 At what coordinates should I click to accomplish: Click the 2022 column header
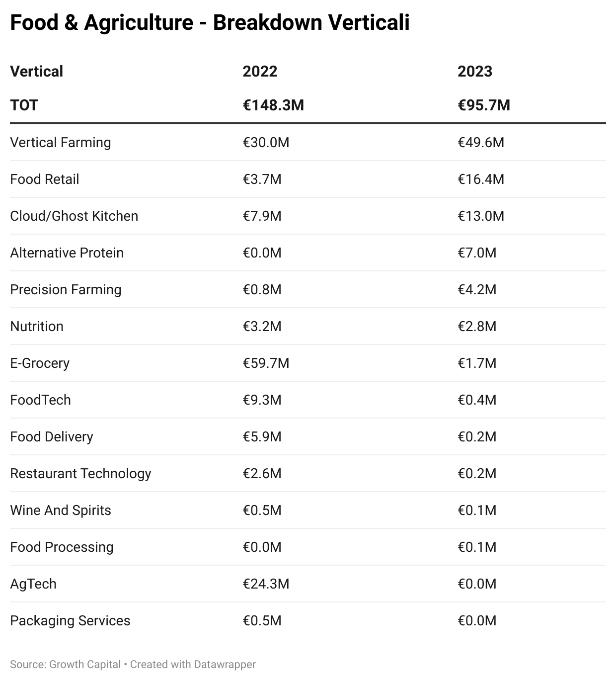[x=260, y=72]
